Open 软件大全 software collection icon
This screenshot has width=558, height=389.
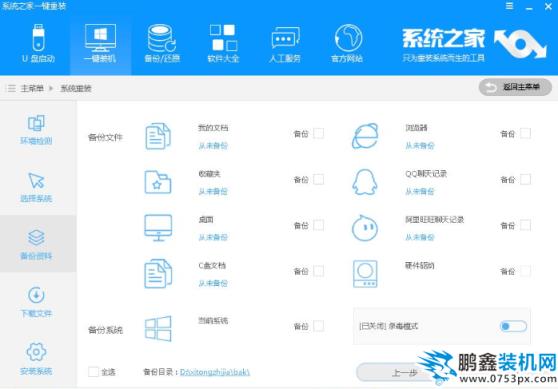pyautogui.click(x=223, y=44)
